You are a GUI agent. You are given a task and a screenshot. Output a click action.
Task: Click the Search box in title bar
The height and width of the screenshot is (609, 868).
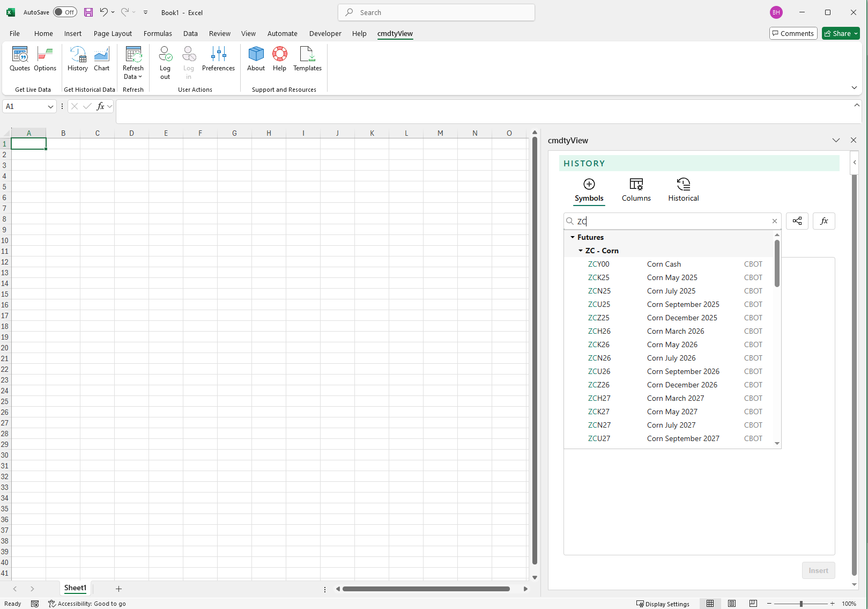point(436,12)
